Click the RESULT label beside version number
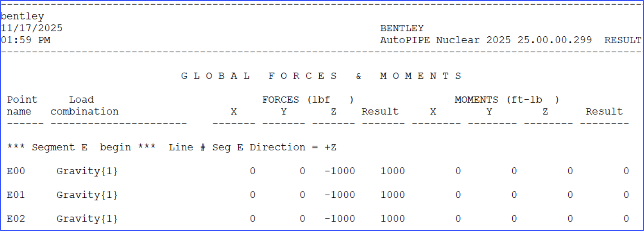This screenshot has height=231, width=644. [x=623, y=40]
